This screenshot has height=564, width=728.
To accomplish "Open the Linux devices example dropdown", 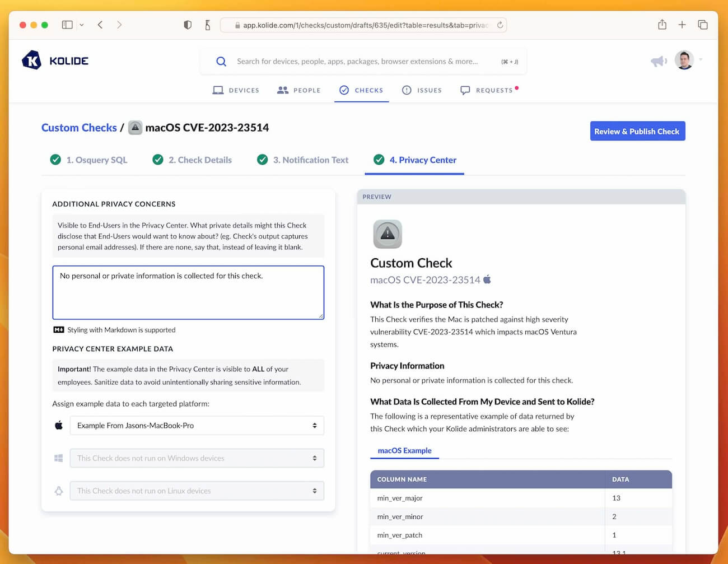I will tap(197, 491).
